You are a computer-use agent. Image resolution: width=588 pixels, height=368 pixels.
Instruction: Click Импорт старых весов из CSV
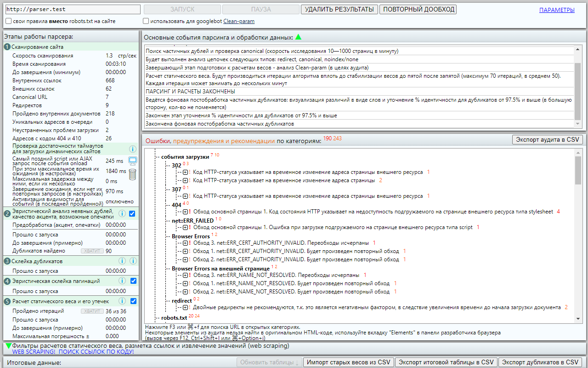(348, 362)
